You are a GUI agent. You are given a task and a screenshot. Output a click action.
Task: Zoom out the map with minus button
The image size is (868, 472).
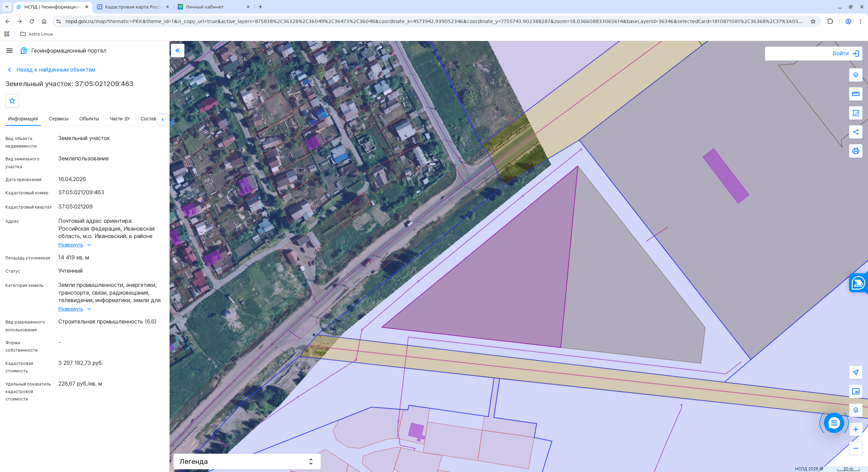pyautogui.click(x=856, y=448)
